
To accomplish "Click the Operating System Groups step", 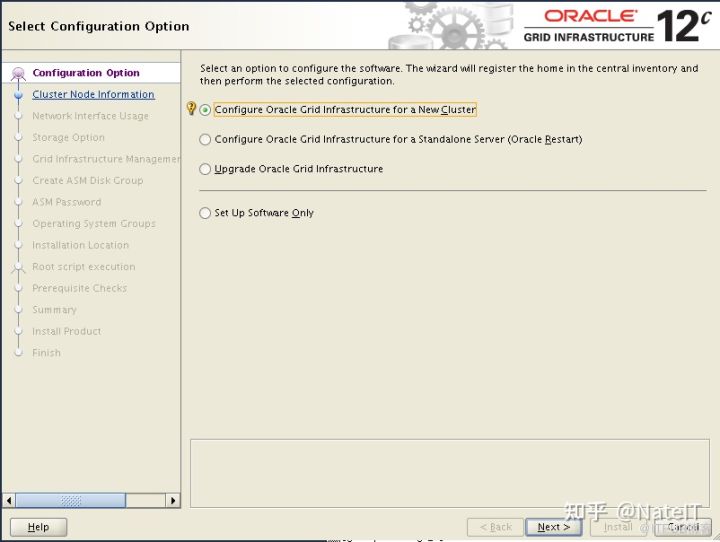I will (x=94, y=224).
